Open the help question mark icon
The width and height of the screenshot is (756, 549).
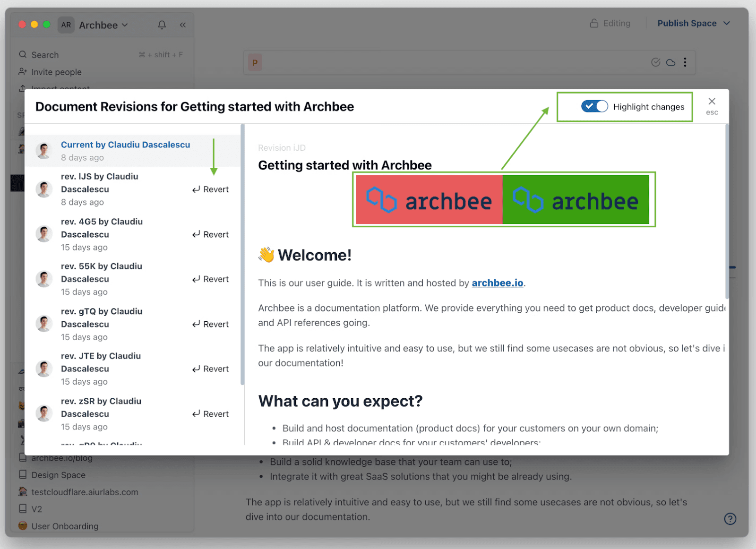(x=730, y=519)
